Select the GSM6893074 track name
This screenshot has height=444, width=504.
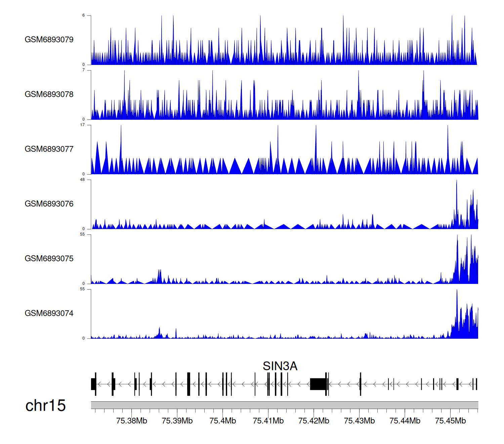[49, 313]
